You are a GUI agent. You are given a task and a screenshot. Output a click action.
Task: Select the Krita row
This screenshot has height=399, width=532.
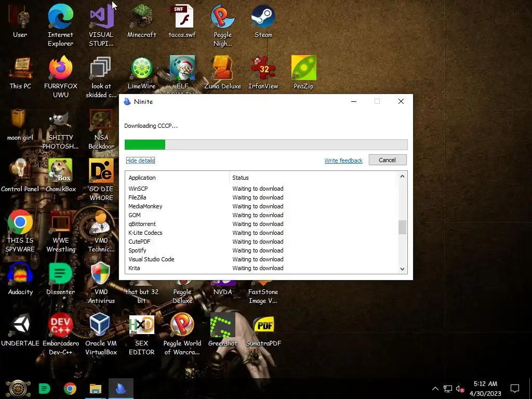[261, 268]
